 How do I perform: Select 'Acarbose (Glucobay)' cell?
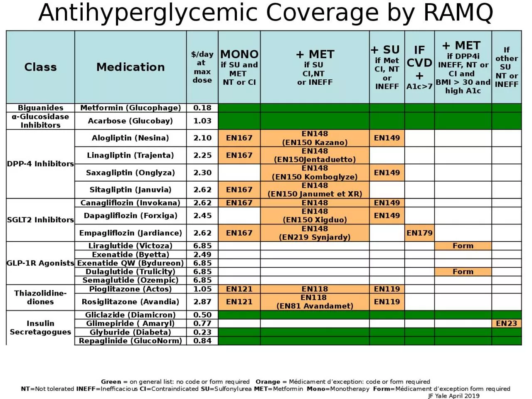131,121
